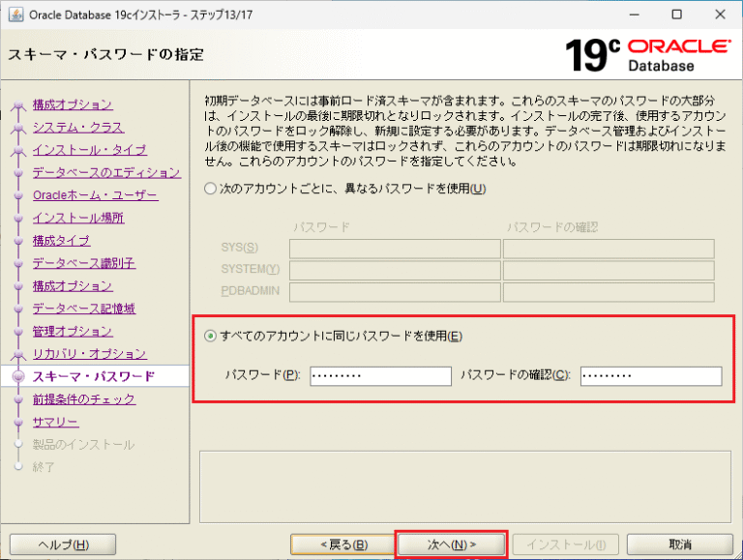The width and height of the screenshot is (743, 560).
Task: Click the ヘルプ(H) button
Action: pyautogui.click(x=63, y=545)
